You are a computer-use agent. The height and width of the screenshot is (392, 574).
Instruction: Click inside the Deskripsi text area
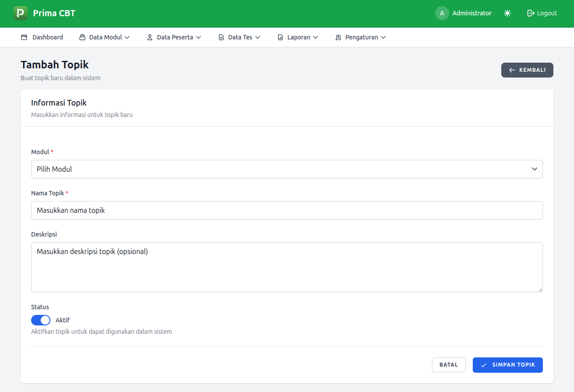(x=287, y=267)
